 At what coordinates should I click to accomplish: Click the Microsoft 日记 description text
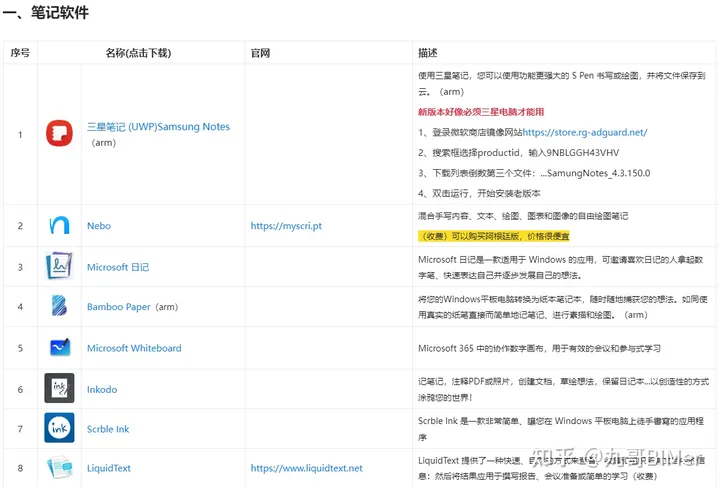[560, 267]
